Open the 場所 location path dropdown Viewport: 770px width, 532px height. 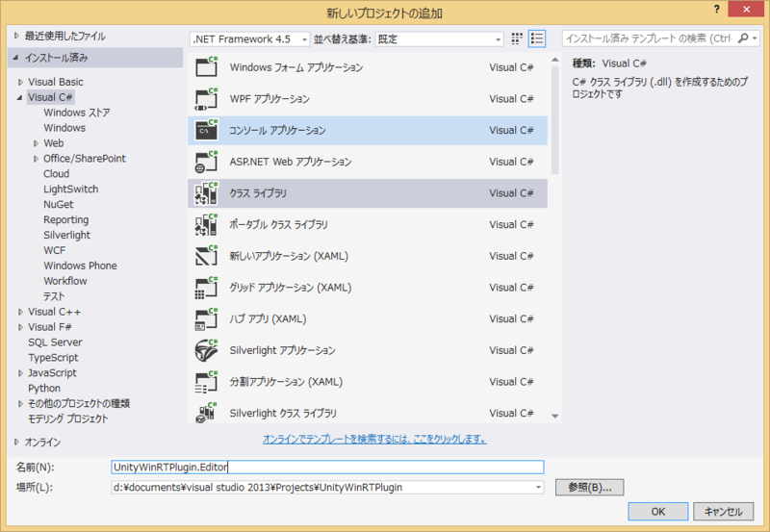pyautogui.click(x=538, y=488)
